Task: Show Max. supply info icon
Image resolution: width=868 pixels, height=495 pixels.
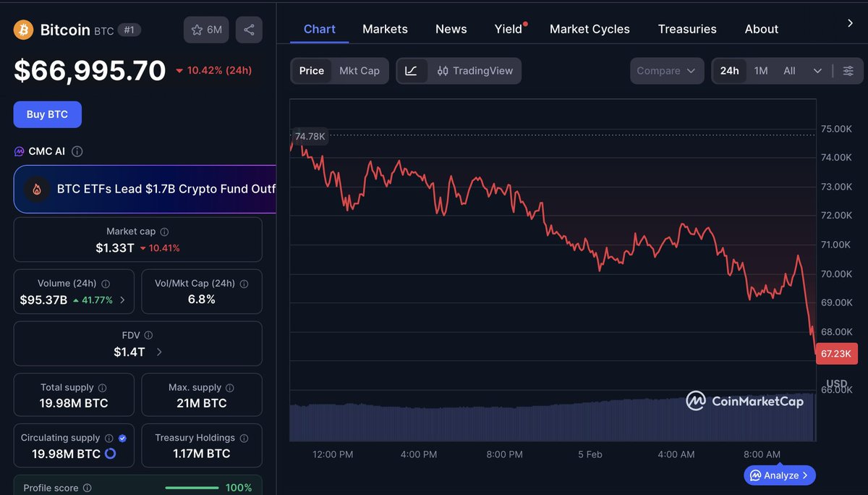Action: (229, 388)
